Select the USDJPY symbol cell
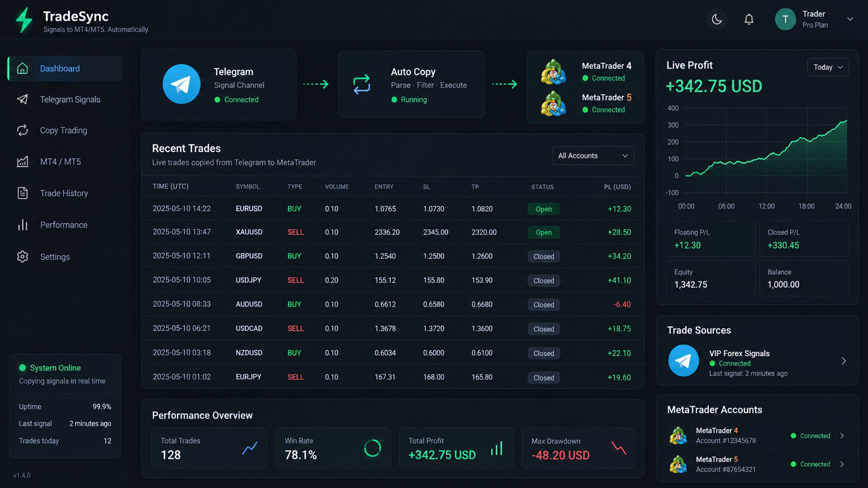Screen dimensions: 868x488 (249, 280)
